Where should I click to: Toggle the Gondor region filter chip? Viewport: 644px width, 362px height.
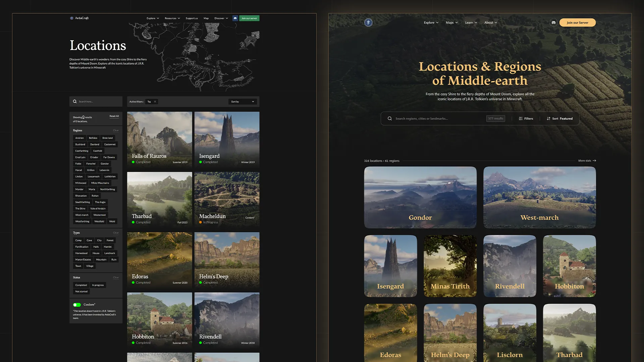pyautogui.click(x=105, y=164)
